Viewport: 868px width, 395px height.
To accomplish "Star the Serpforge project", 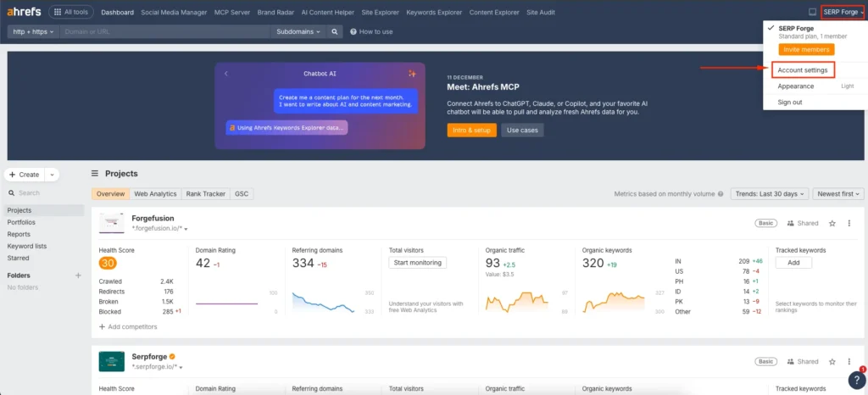I will tap(832, 361).
